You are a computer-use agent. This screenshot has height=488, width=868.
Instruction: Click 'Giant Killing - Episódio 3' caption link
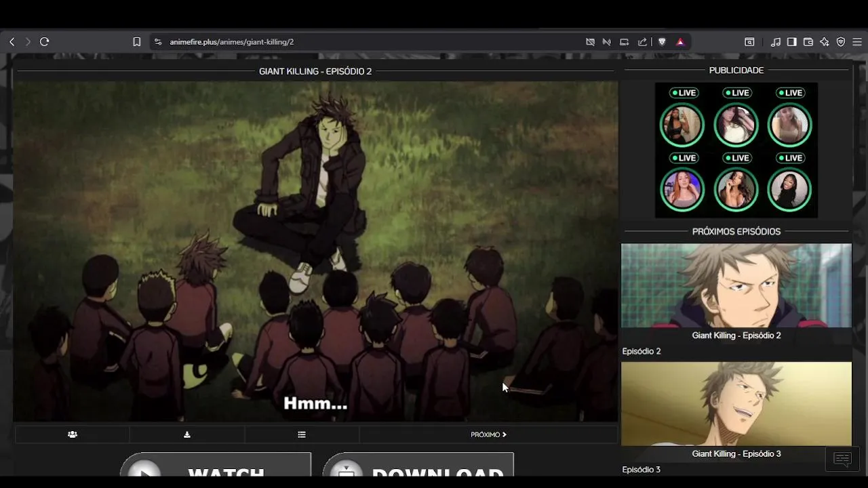point(736,453)
